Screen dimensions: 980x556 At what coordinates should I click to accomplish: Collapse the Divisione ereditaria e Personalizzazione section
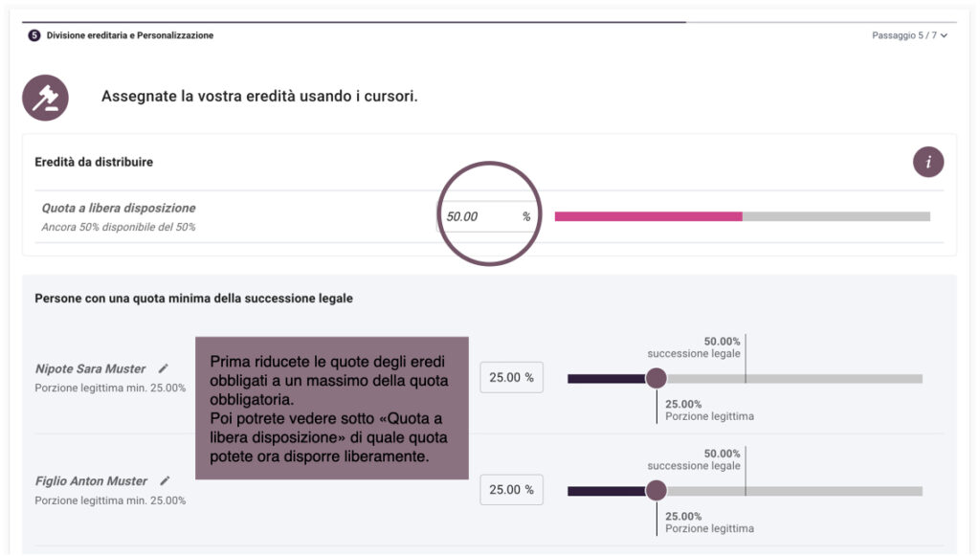[129, 35]
